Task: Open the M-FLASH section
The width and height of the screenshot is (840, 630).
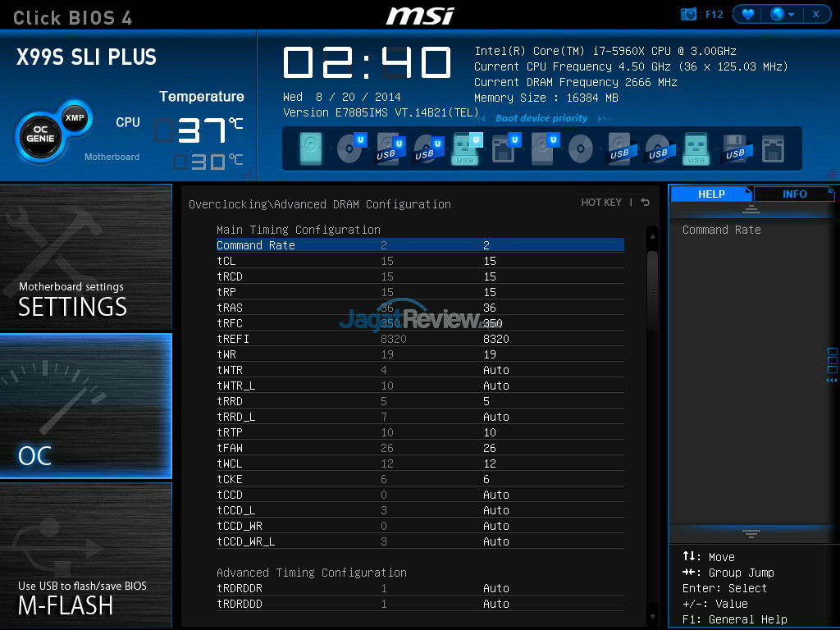Action: pyautogui.click(x=85, y=555)
